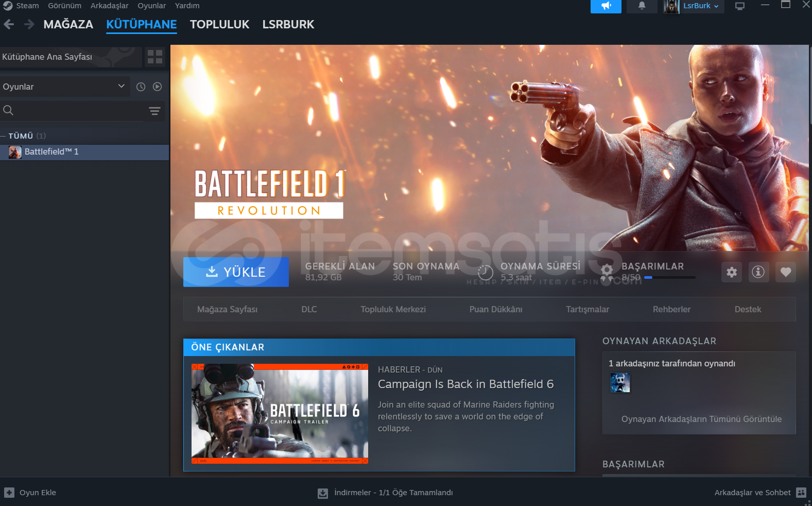Open Topluluk Merkezi link
The height and width of the screenshot is (506, 812).
coord(393,309)
